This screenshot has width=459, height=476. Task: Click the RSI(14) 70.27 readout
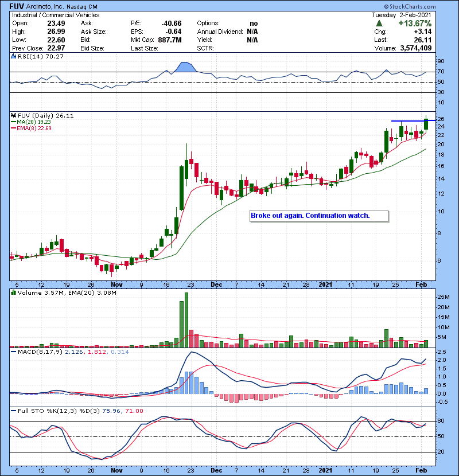point(41,56)
